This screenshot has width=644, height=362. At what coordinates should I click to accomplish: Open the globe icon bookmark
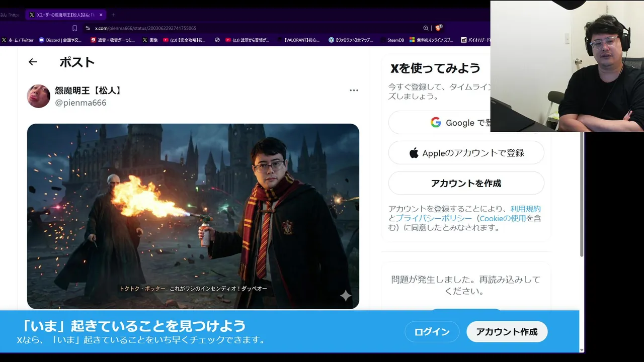pyautogui.click(x=217, y=40)
